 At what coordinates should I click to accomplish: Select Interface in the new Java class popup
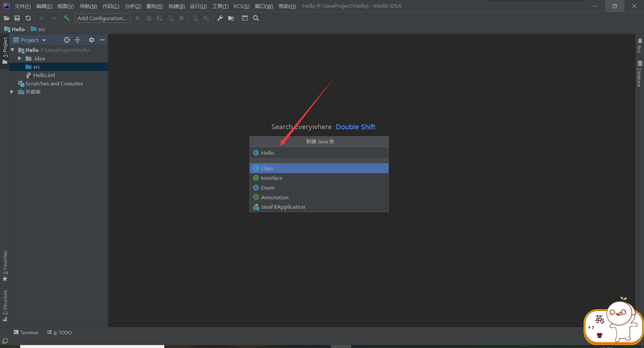point(271,178)
